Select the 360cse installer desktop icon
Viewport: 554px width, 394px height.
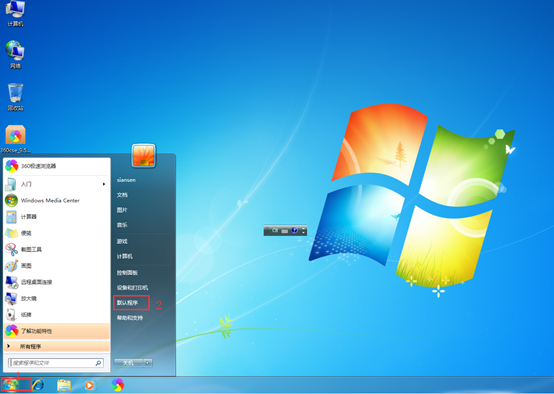[x=15, y=139]
